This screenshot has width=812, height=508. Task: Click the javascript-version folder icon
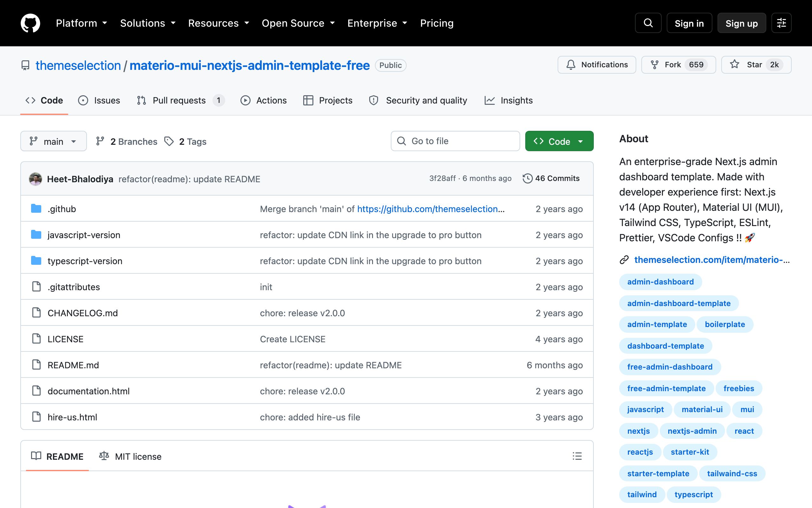coord(36,235)
